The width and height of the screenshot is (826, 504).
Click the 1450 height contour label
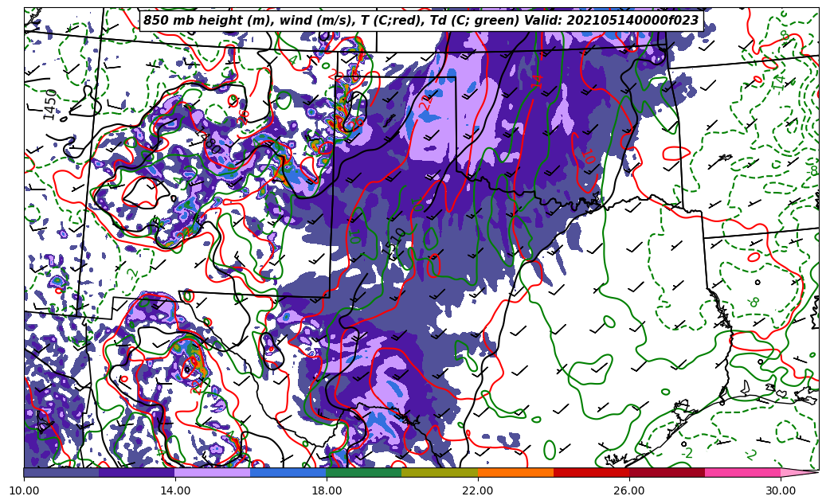point(50,104)
